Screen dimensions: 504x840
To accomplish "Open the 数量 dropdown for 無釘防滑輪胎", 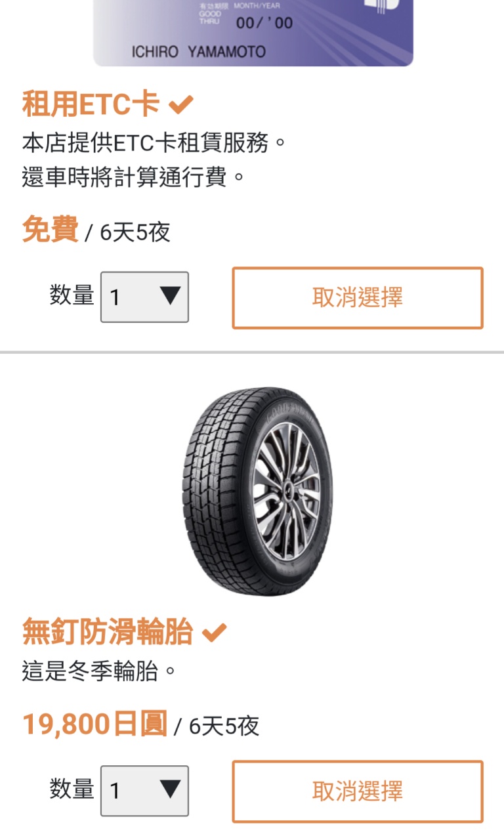I will point(144,791).
